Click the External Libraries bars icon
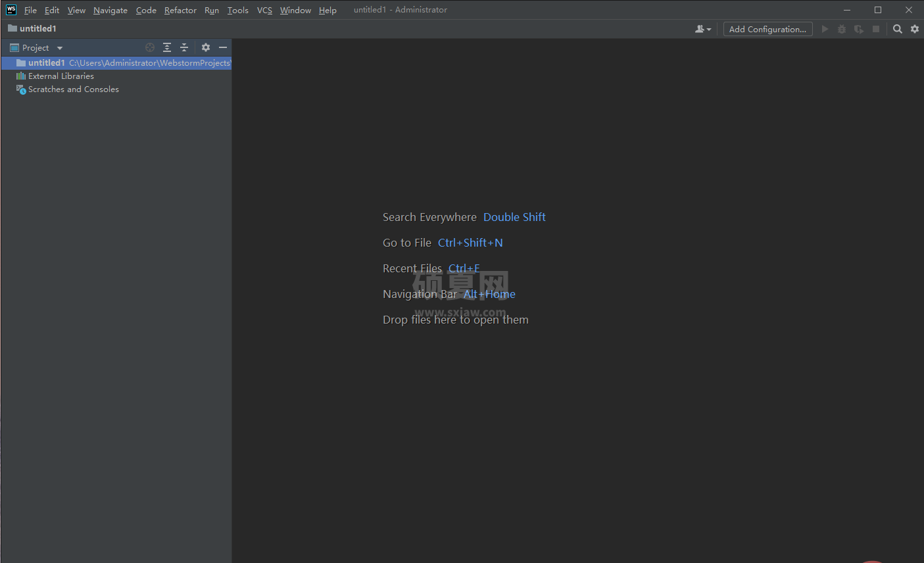924x563 pixels. pyautogui.click(x=21, y=76)
